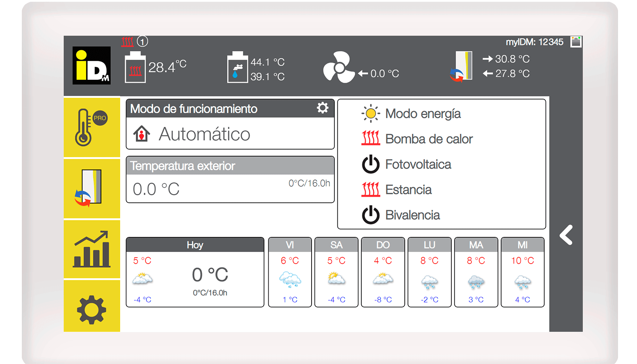Select the fan air source icon
Viewport: 637px width, 364px height.
339,67
